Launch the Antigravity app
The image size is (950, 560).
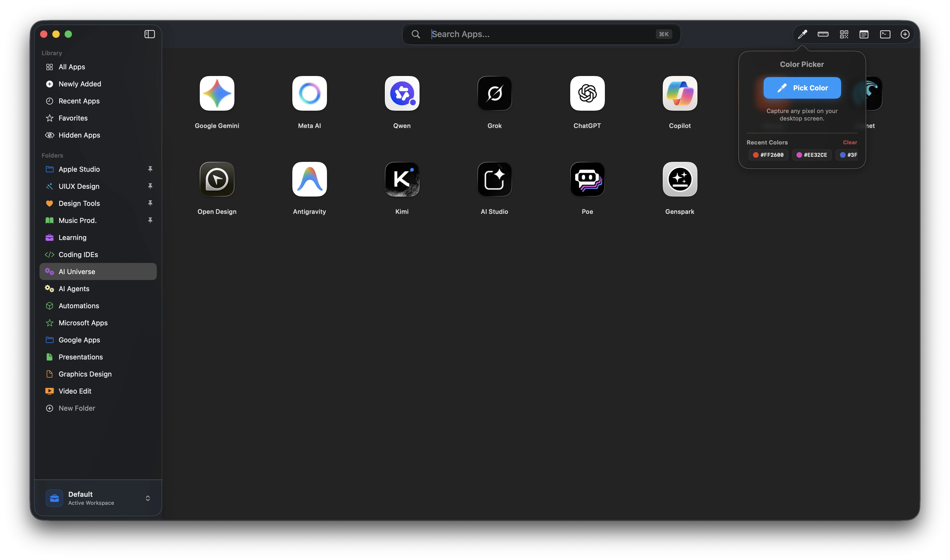pos(309,179)
